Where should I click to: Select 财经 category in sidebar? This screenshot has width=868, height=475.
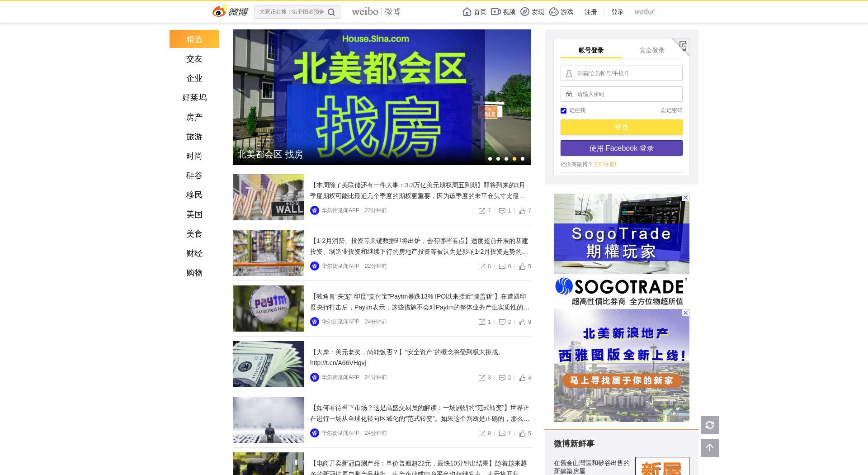pos(194,253)
